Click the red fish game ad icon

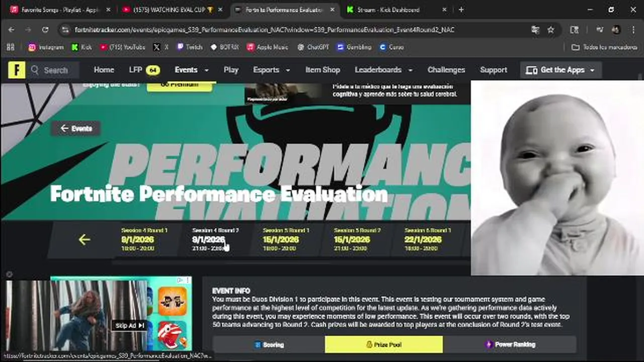click(172, 335)
